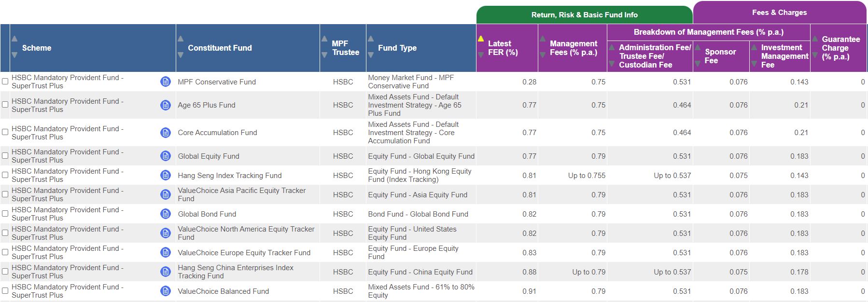This screenshot has height=302, width=868.
Task: Tick checkbox for Core Accumulation Fund row
Action: pos(5,132)
